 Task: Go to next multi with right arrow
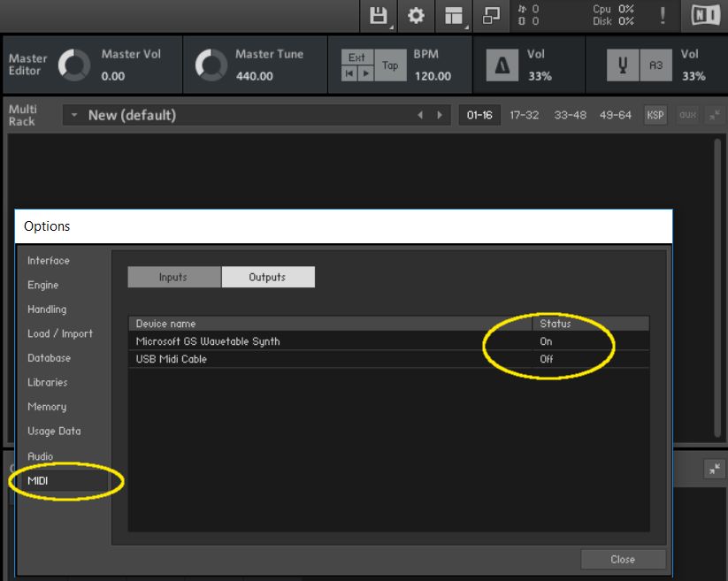440,115
